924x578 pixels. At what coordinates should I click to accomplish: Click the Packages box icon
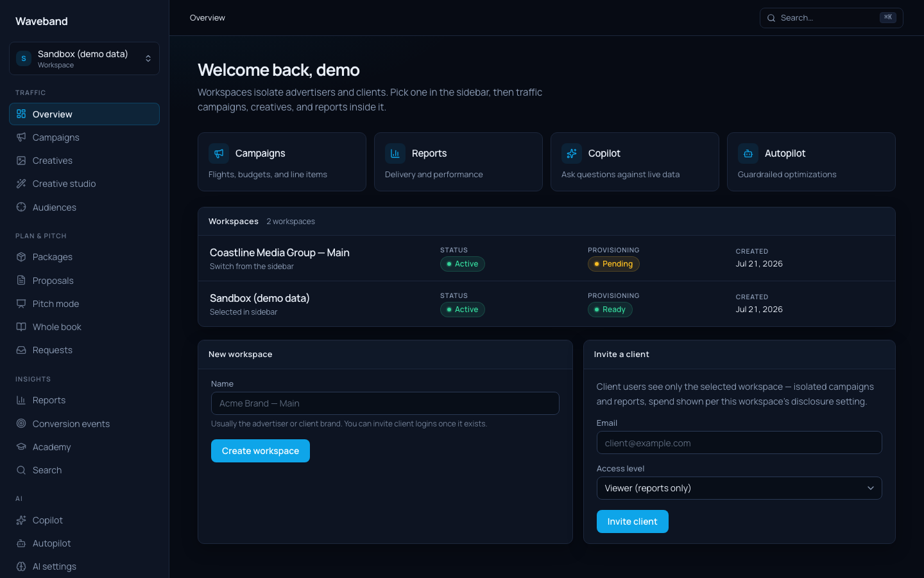coord(21,257)
